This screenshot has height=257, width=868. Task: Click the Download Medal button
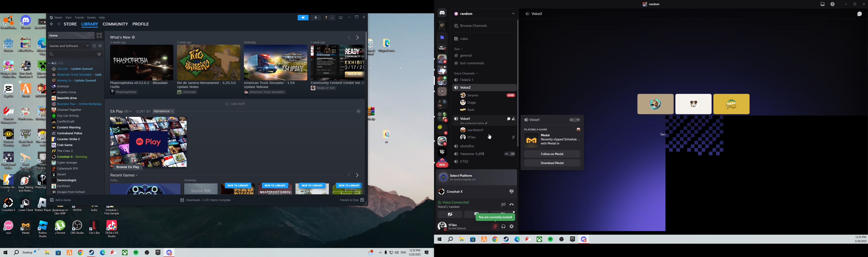point(552,163)
